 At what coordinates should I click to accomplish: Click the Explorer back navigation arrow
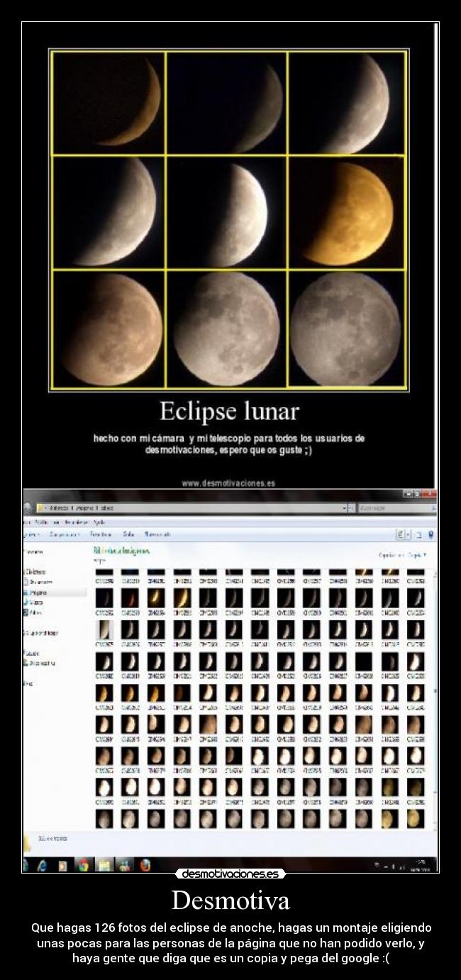(x=28, y=508)
